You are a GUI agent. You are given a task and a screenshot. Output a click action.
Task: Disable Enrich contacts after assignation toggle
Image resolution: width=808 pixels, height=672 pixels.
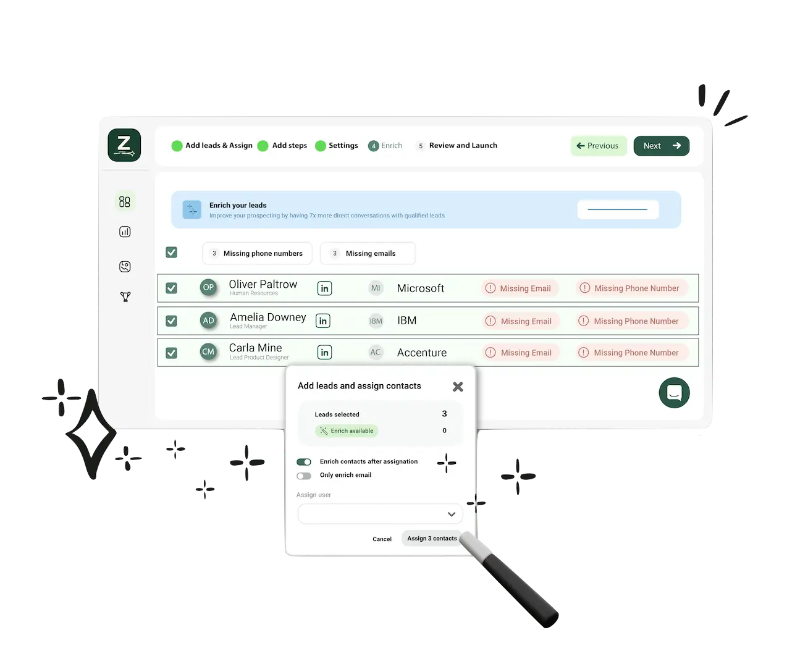304,462
